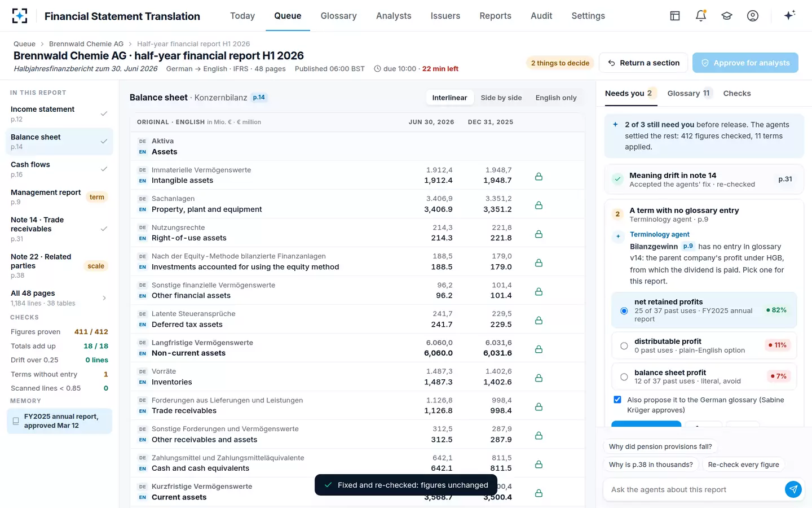Ask 'Why did pension provisions fall?' suggestion
Screen dimensions: 812x508
[660, 446]
